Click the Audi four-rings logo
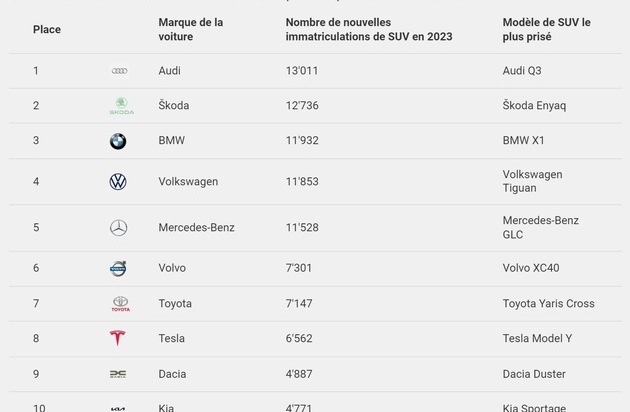 (119, 71)
